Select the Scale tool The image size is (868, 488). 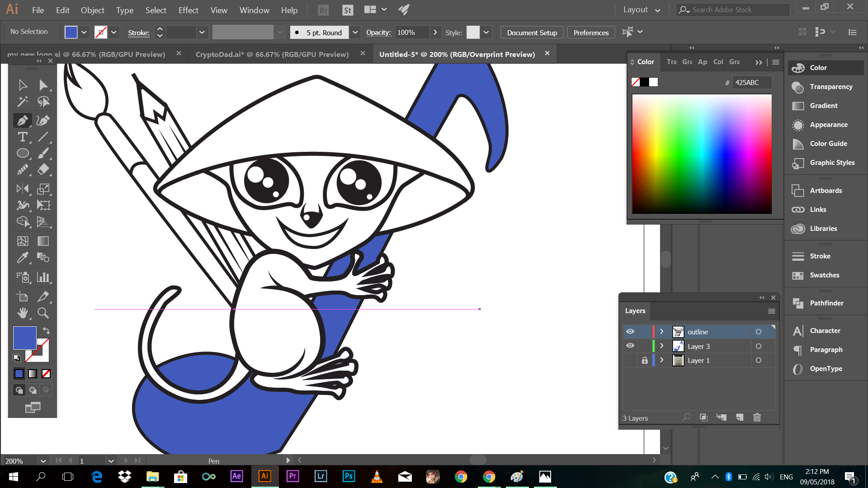point(43,189)
